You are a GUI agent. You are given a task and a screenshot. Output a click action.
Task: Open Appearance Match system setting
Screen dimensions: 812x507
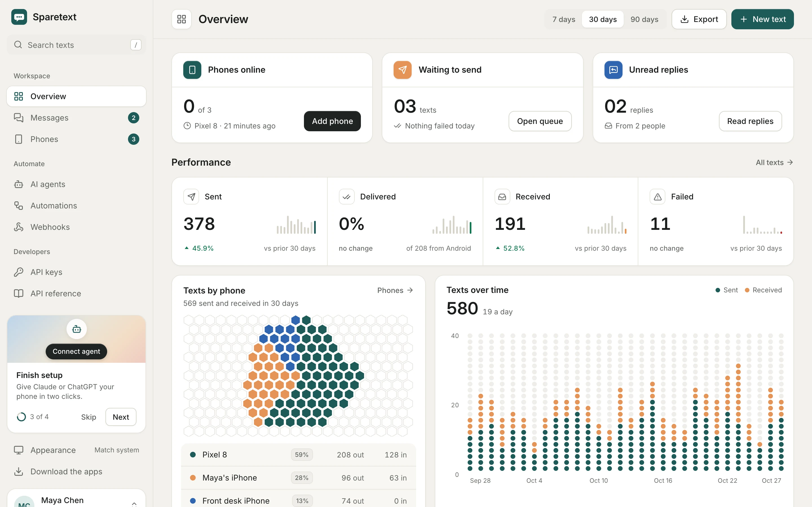(76, 450)
